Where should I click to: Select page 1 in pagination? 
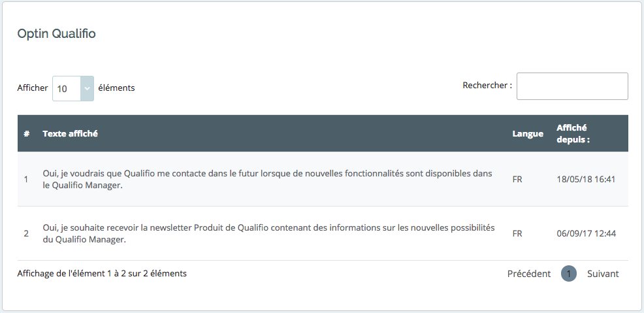[x=569, y=274]
